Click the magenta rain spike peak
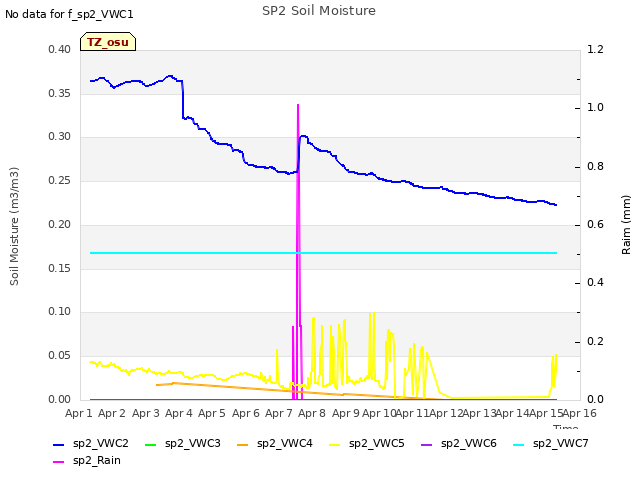 (298, 105)
